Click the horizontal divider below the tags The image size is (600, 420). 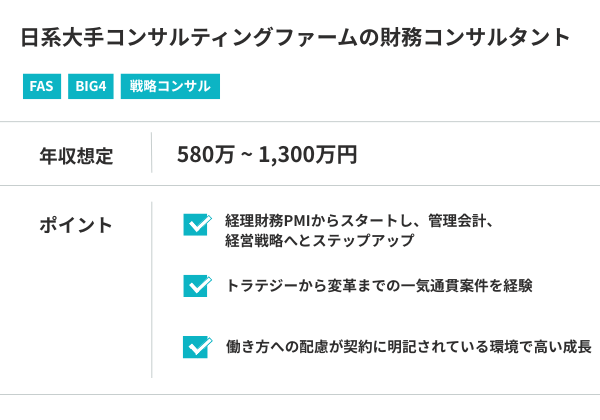(x=300, y=121)
